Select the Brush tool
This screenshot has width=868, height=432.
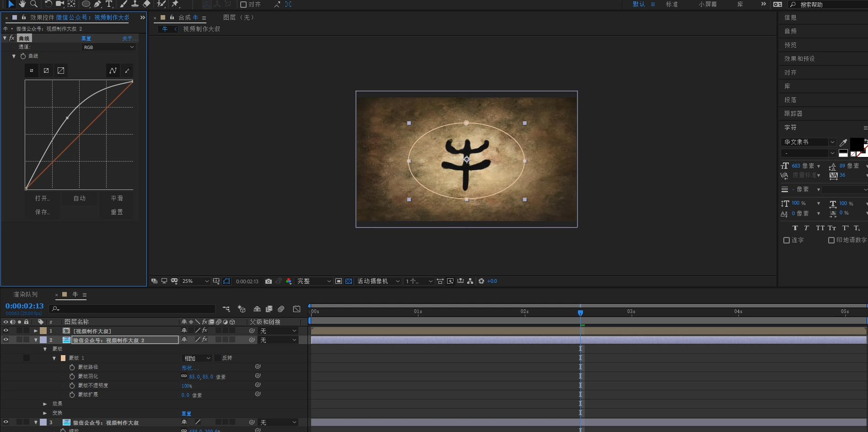click(x=124, y=4)
